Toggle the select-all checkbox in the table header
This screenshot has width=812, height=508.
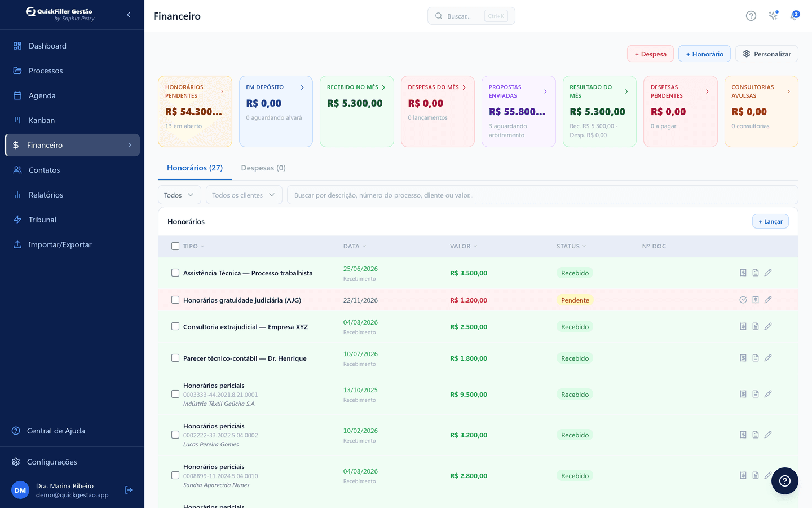[175, 246]
